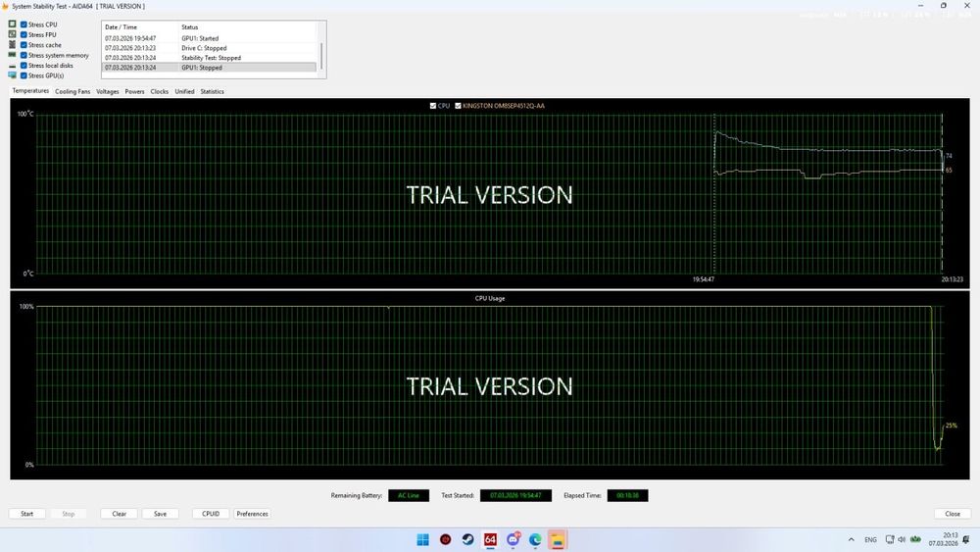Uncheck Stress local disks
980x552 pixels.
coord(24,65)
